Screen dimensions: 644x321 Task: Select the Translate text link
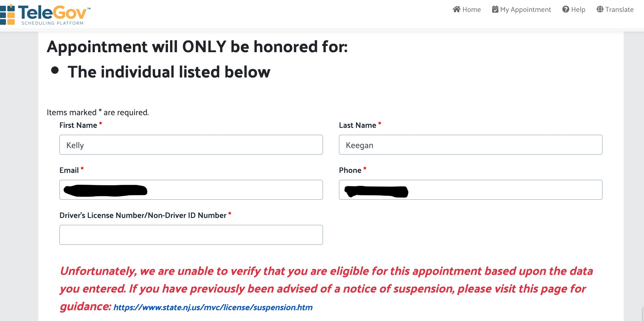tap(619, 10)
